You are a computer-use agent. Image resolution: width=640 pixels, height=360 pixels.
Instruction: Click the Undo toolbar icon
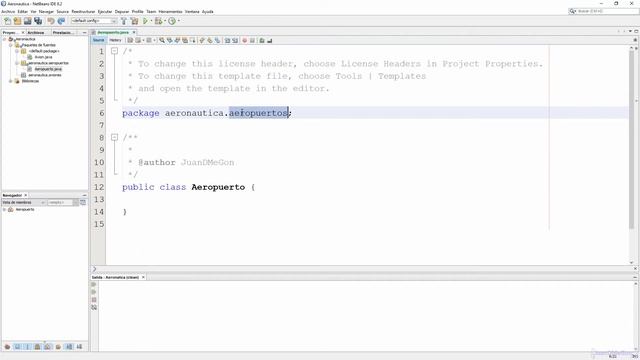click(51, 21)
